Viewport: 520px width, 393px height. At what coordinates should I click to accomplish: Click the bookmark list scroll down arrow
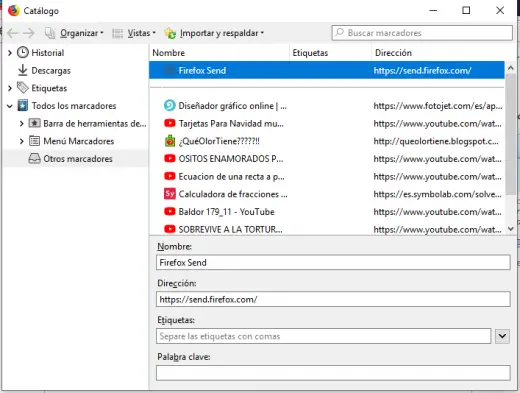[x=511, y=229]
